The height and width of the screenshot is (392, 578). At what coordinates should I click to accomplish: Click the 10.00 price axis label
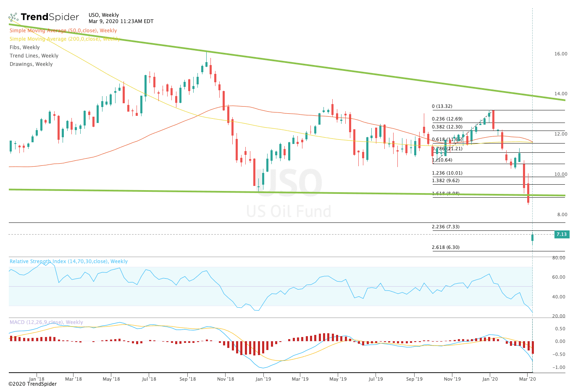tap(561, 174)
